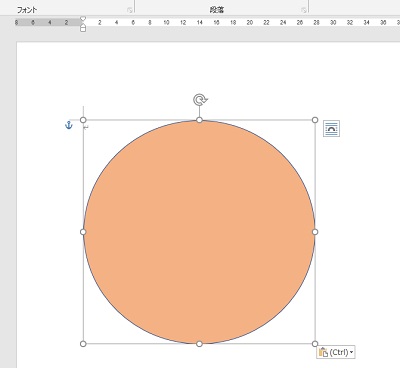Click the top-right corner sizing handle
The width and height of the screenshot is (400, 368).
click(315, 120)
